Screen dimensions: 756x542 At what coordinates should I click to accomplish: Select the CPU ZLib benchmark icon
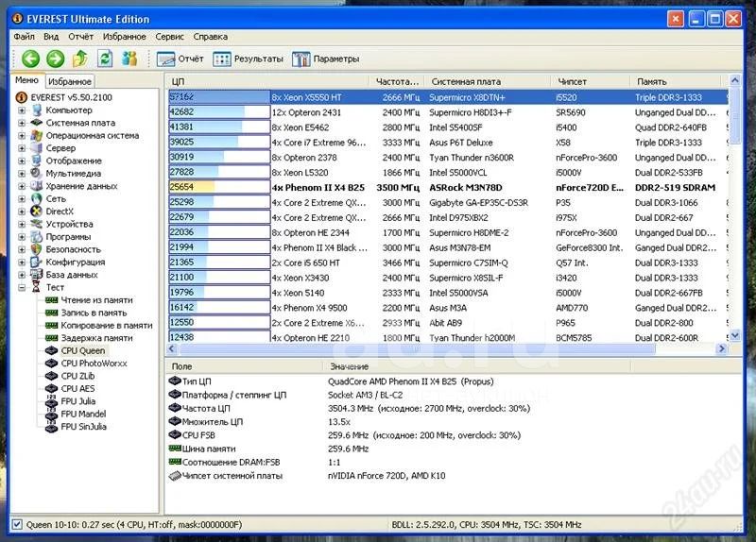tap(52, 376)
